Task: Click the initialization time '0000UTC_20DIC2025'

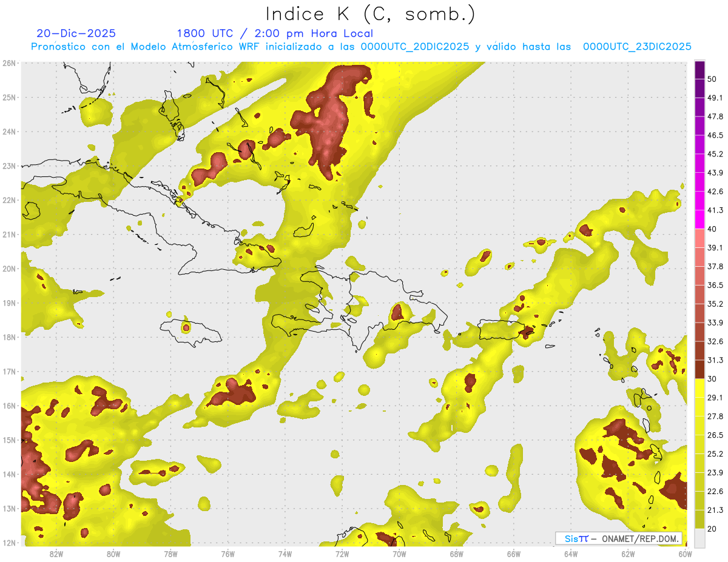Action: 415,47
